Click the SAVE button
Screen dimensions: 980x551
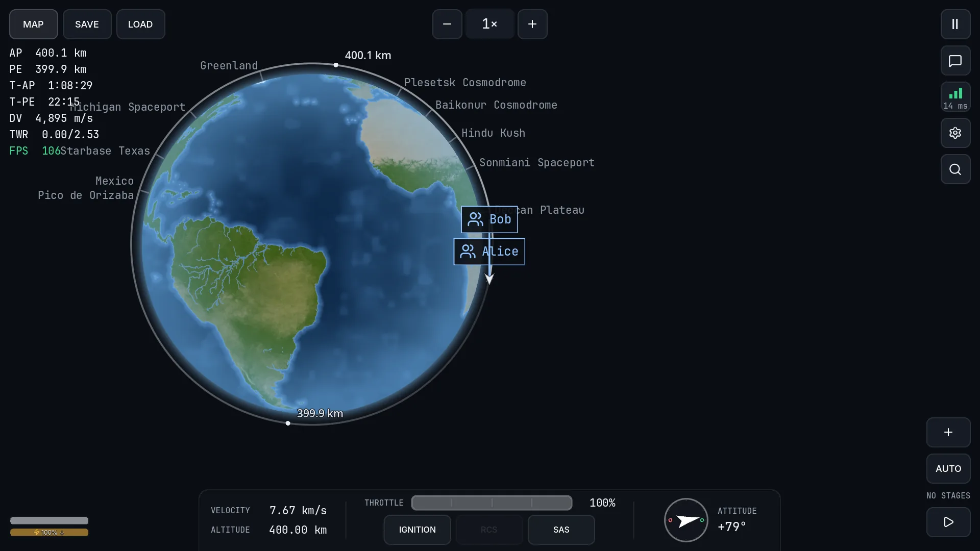click(x=87, y=24)
